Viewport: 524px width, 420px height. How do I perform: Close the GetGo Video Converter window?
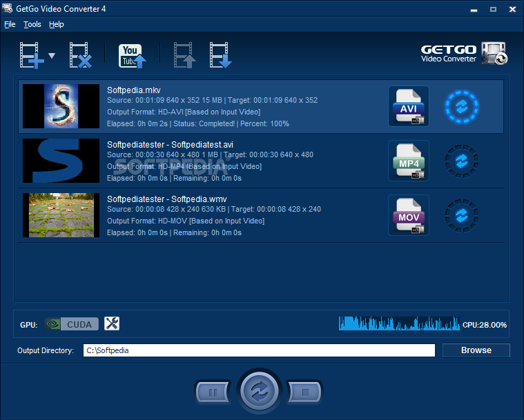pos(512,10)
